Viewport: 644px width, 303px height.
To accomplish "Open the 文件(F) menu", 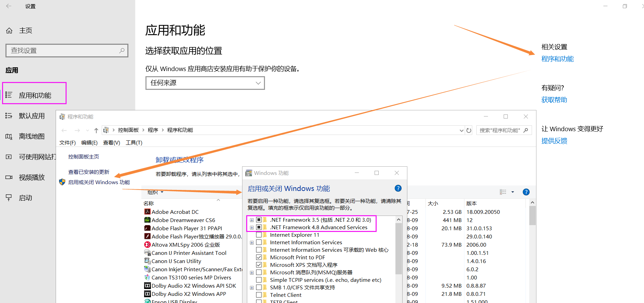I will tap(67, 143).
